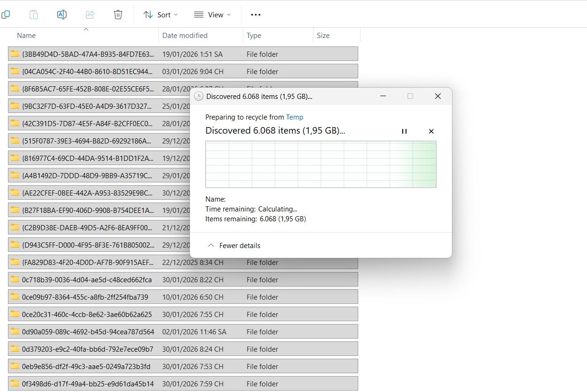Click the Delete trash can icon
This screenshot has width=587, height=392.
[x=118, y=15]
